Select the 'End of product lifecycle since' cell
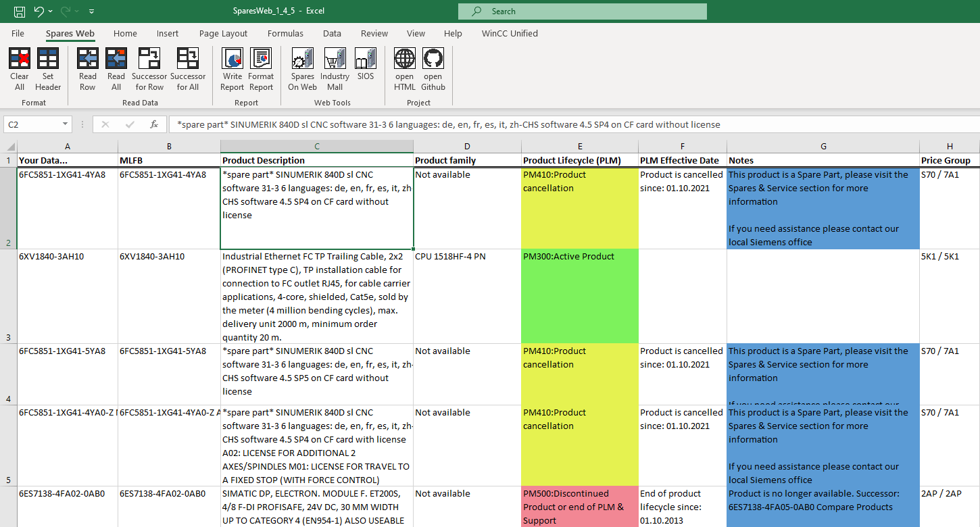The height and width of the screenshot is (527, 980). 683,507
